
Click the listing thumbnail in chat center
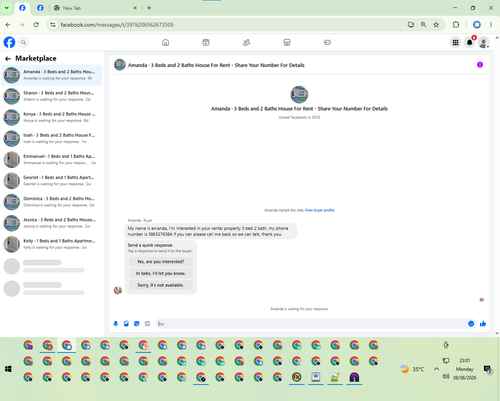(x=299, y=95)
